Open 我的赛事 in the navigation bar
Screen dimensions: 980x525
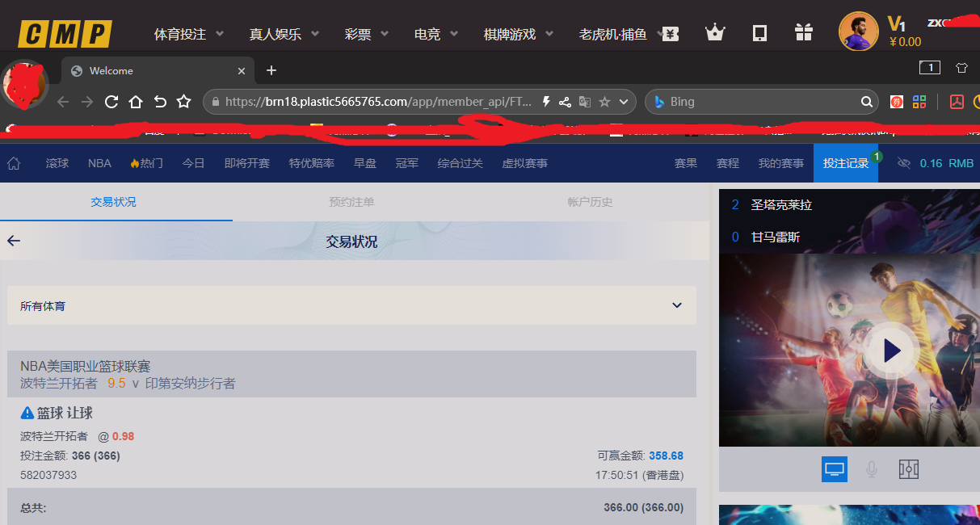780,162
